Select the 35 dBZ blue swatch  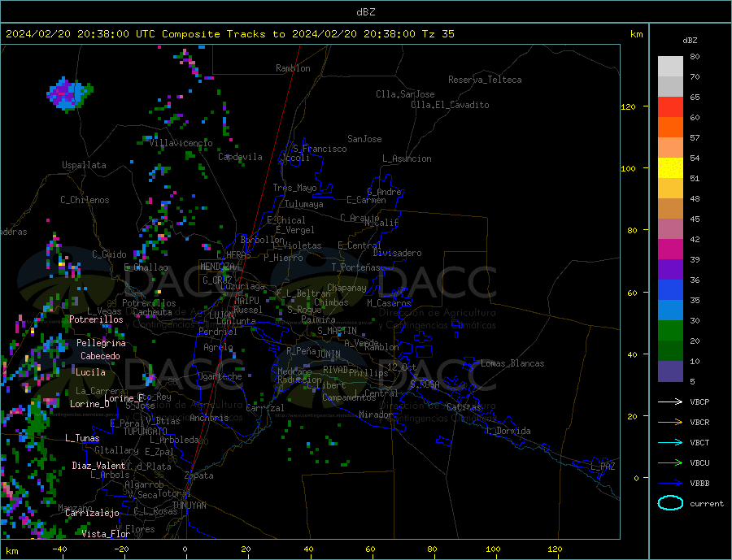point(670,310)
